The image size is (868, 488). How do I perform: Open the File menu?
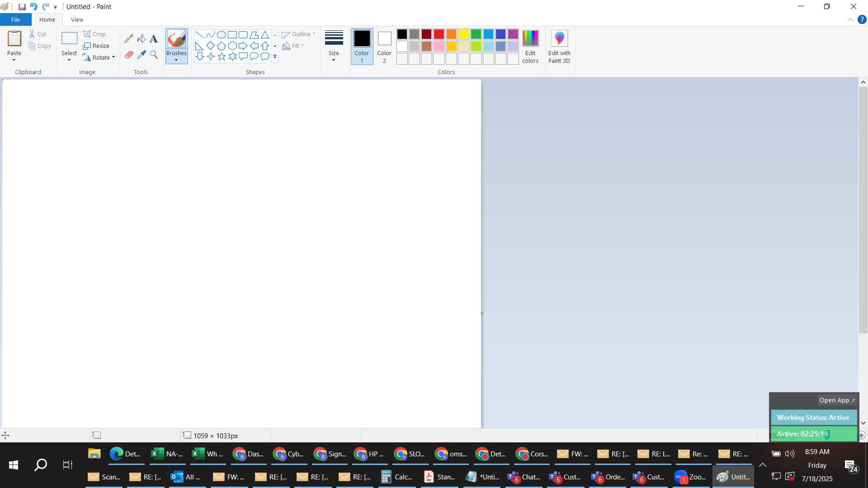tap(15, 20)
